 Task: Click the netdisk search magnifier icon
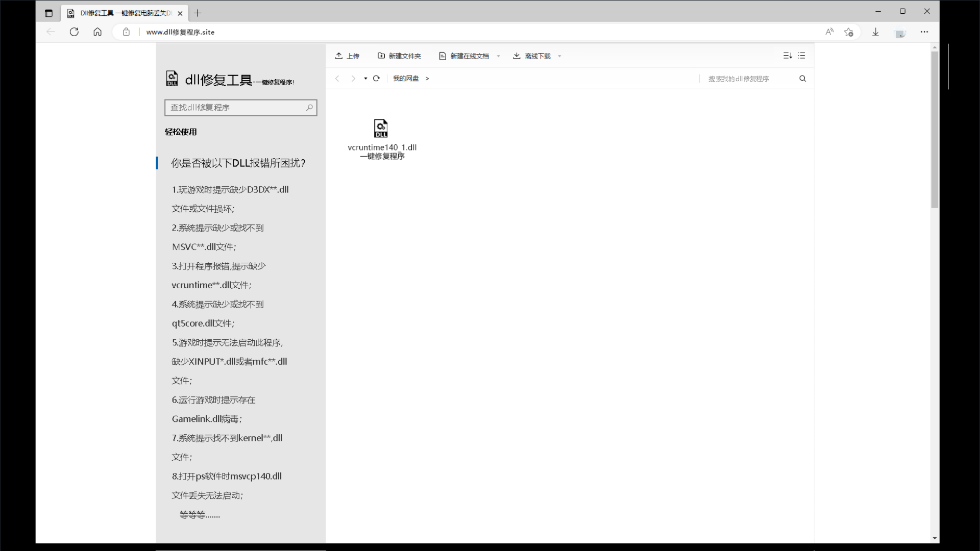[802, 79]
